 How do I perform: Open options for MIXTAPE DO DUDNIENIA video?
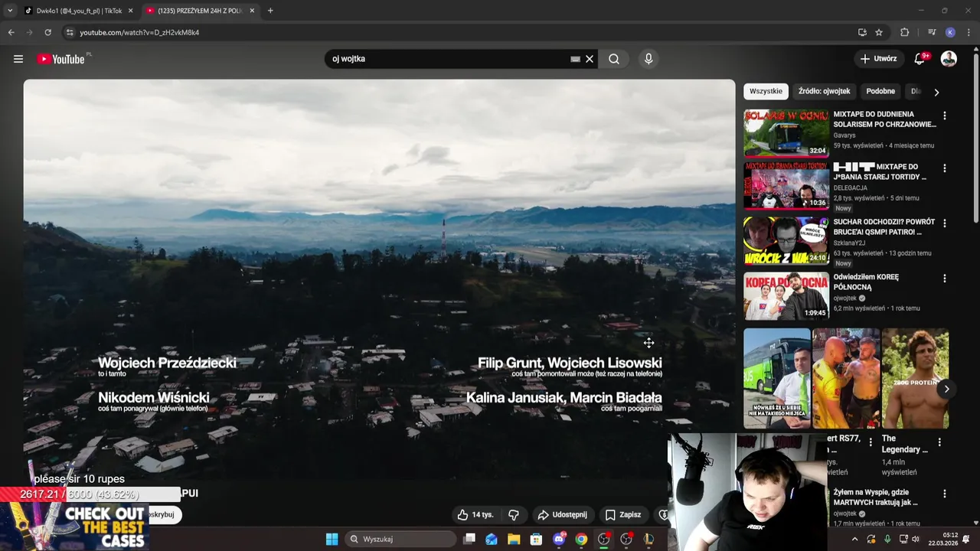(x=945, y=116)
